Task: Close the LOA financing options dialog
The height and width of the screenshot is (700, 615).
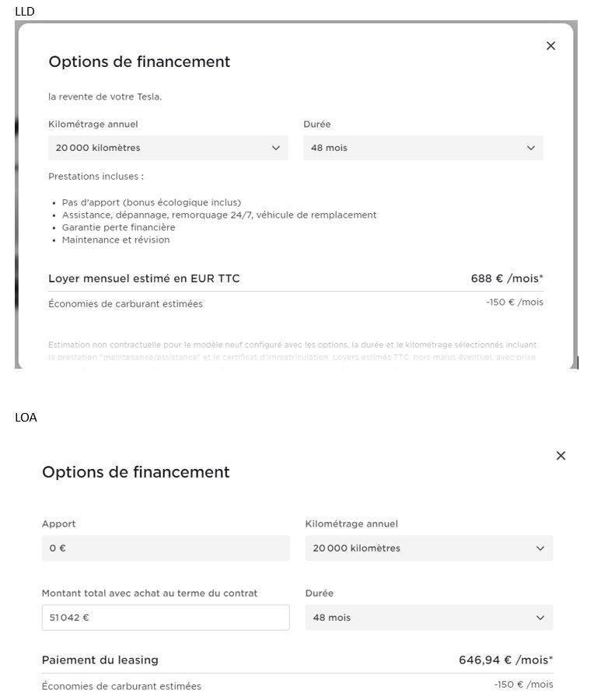Action: coord(561,456)
